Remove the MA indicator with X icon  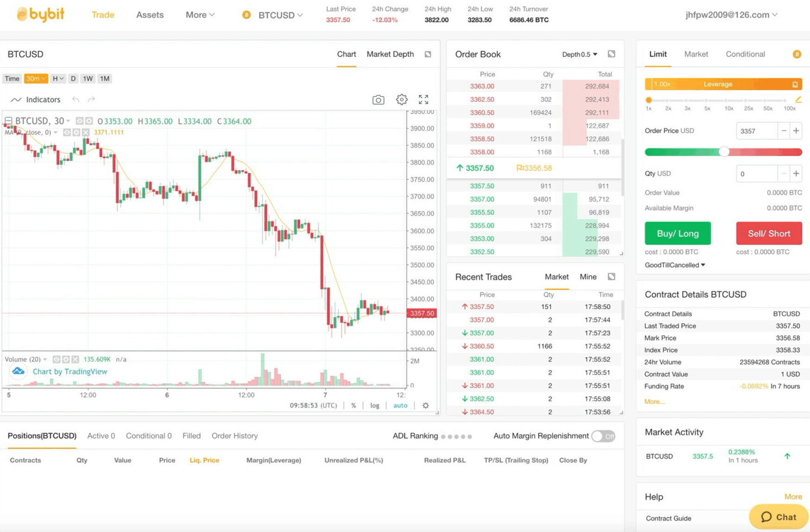click(x=86, y=132)
